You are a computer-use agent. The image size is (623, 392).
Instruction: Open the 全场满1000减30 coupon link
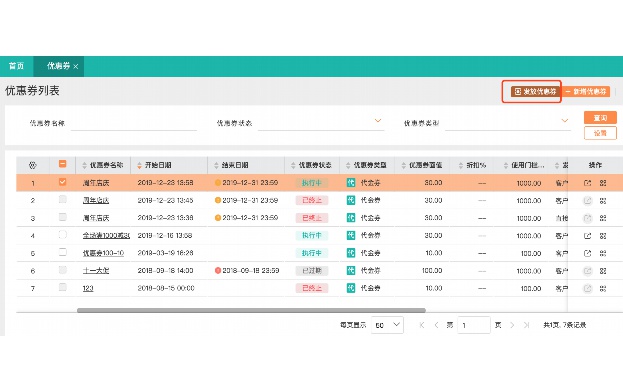click(106, 236)
